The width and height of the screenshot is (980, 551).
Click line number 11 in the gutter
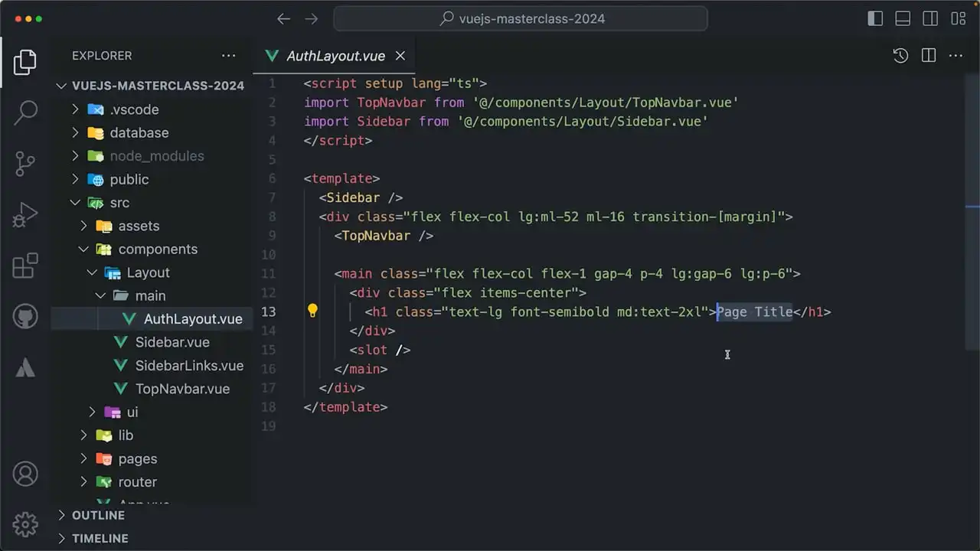(268, 273)
